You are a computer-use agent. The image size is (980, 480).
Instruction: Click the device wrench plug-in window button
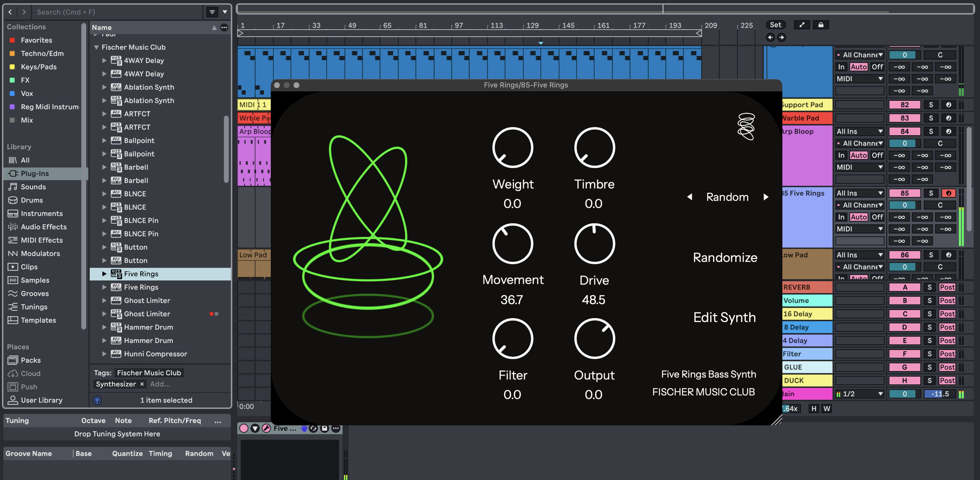pos(266,428)
